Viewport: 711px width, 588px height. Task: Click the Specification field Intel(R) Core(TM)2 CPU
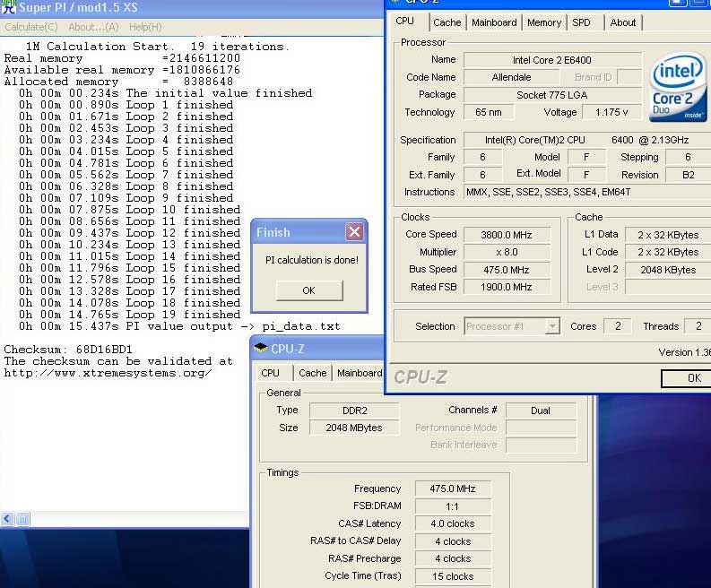click(x=587, y=140)
